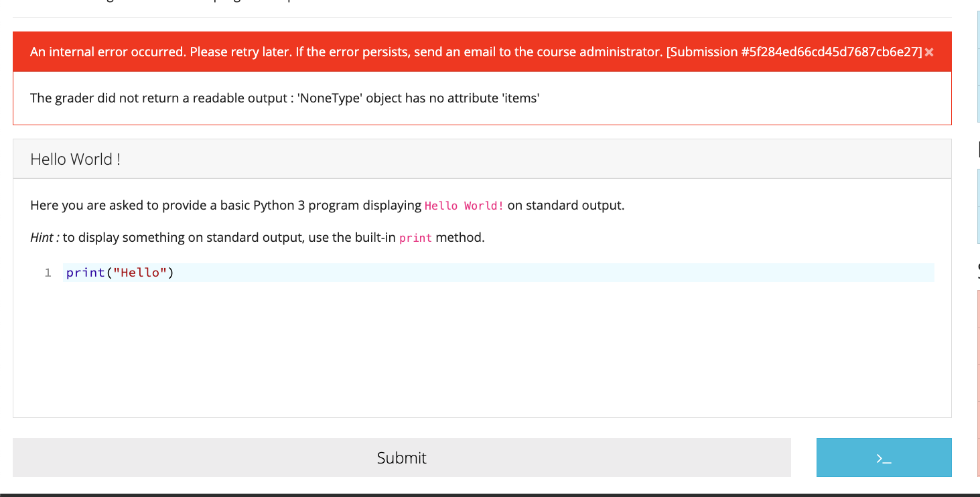Click the 'Hello World !' panel header
980x497 pixels.
pyautogui.click(x=75, y=159)
